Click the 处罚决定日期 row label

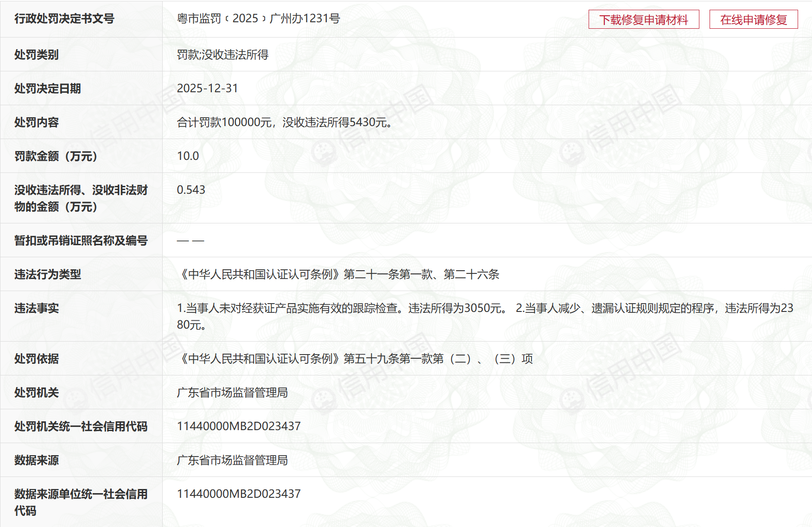click(47, 89)
